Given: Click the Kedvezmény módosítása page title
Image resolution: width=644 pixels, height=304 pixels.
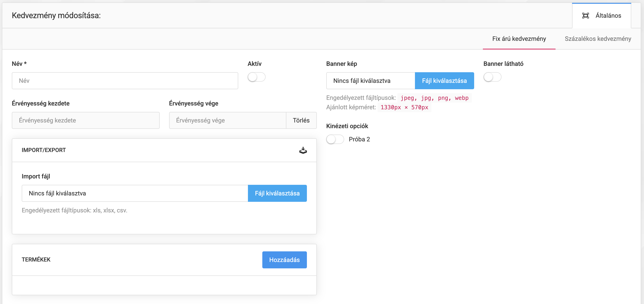Looking at the screenshot, I should click(56, 16).
